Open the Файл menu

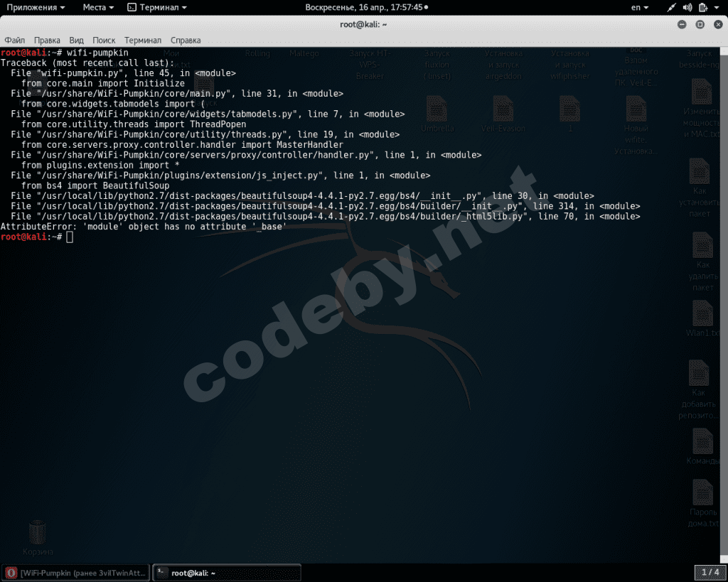tap(14, 41)
